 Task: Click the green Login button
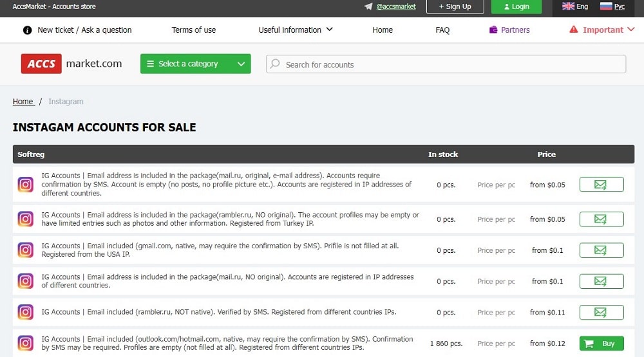tap(516, 6)
